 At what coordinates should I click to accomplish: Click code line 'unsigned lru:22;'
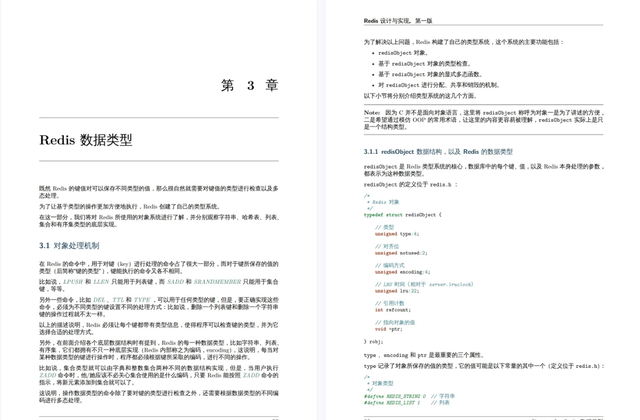(397, 291)
